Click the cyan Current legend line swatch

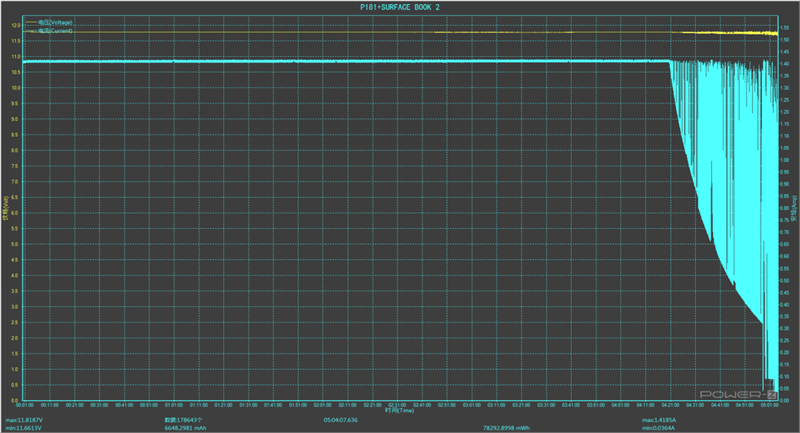pyautogui.click(x=31, y=31)
